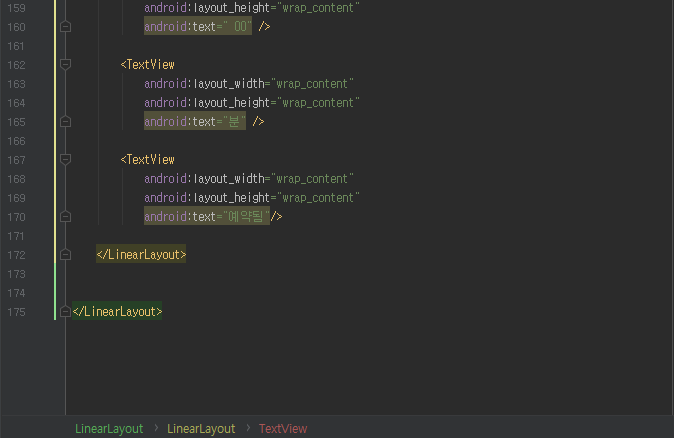
Task: Click line number 166 in gutter
Action: (x=16, y=141)
